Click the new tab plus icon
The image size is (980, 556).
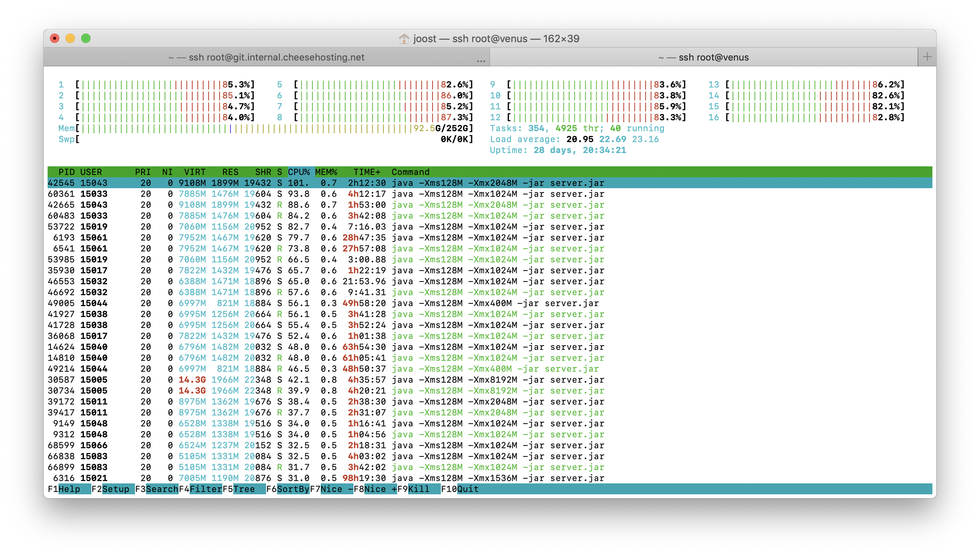point(927,57)
